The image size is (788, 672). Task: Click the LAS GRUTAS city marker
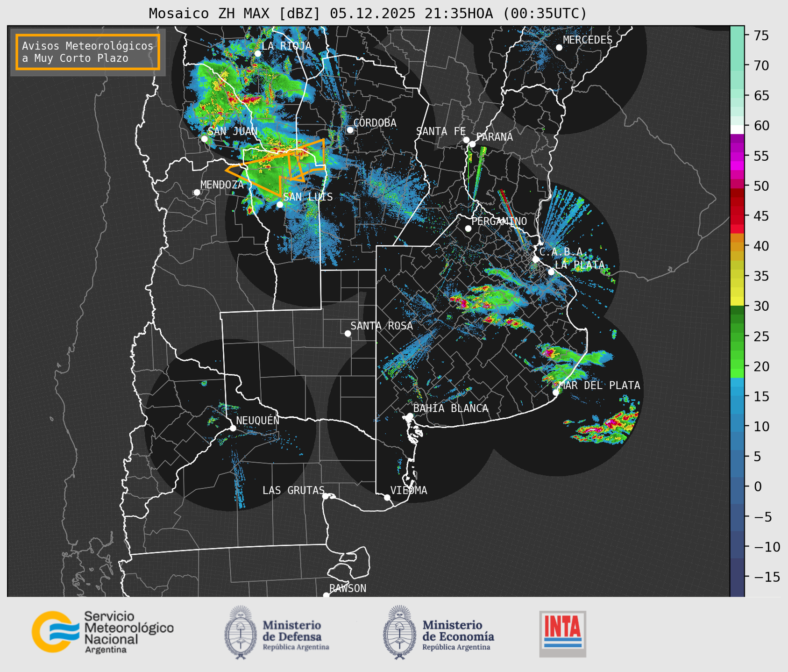tap(326, 496)
